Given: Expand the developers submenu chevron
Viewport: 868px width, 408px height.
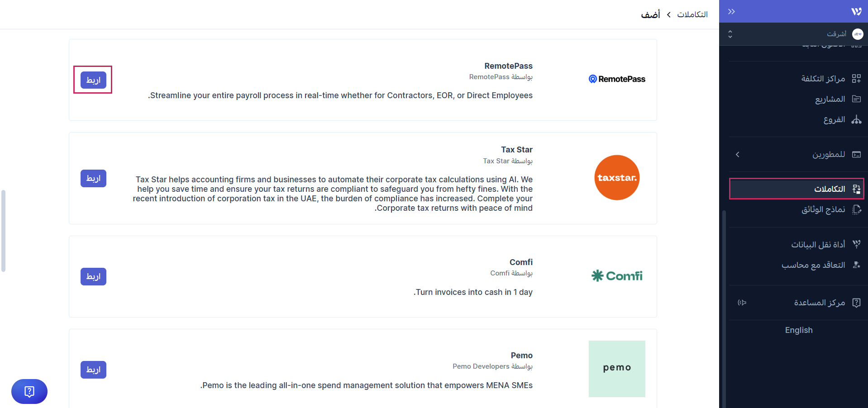Looking at the screenshot, I should point(738,155).
